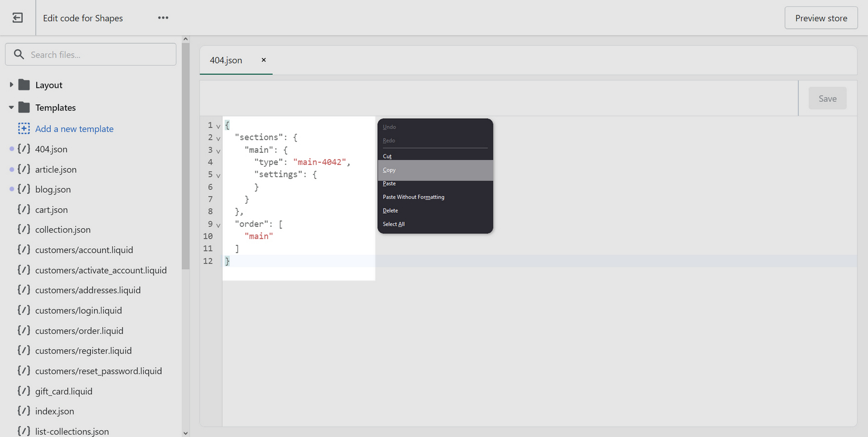This screenshot has width=868, height=437.
Task: Open collection.json in the file list
Action: (x=62, y=229)
